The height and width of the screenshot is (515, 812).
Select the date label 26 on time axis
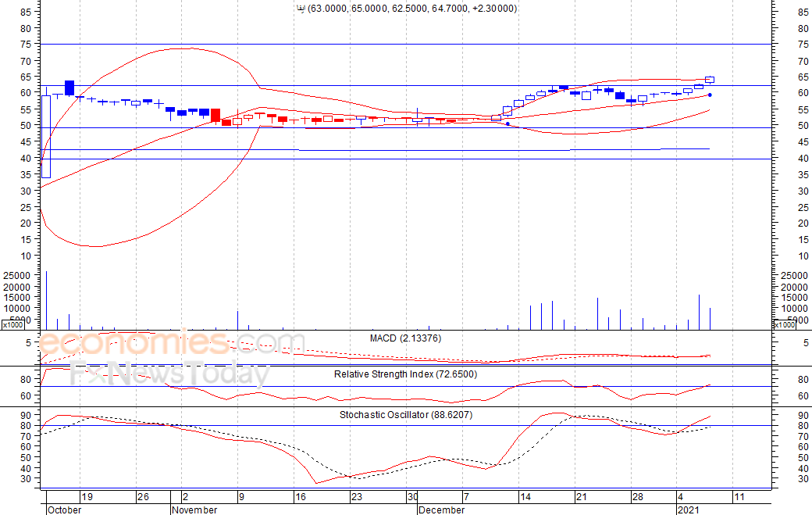(x=143, y=497)
